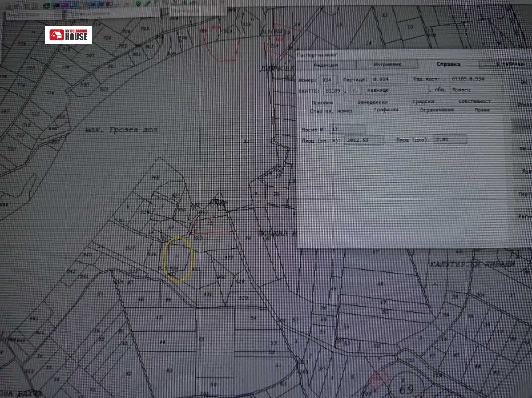Click the green map pin toolbar icon
The height and width of the screenshot is (398, 532).
click(138, 4)
